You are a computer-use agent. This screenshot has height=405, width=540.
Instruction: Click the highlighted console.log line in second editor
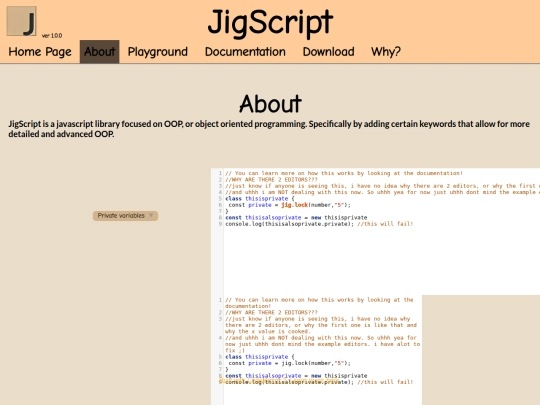[319, 382]
